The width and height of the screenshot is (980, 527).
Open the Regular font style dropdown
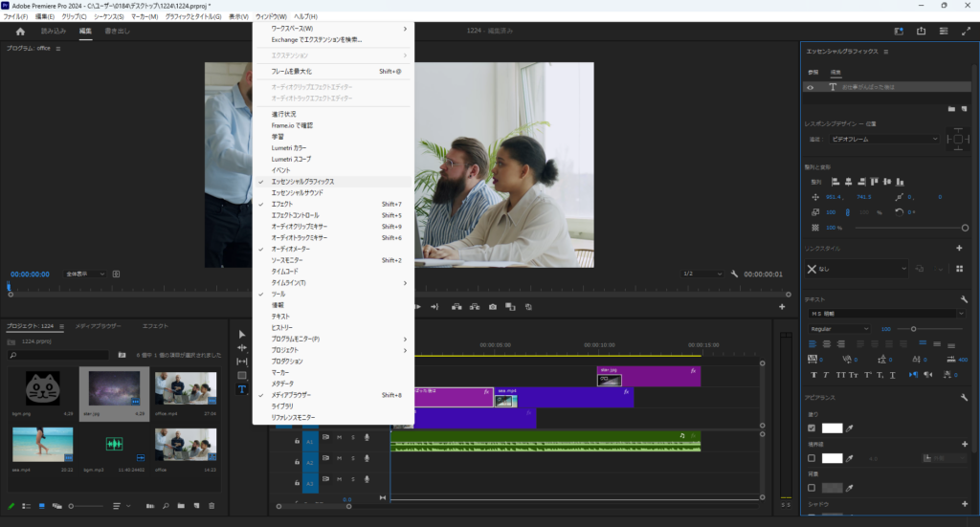coord(839,329)
